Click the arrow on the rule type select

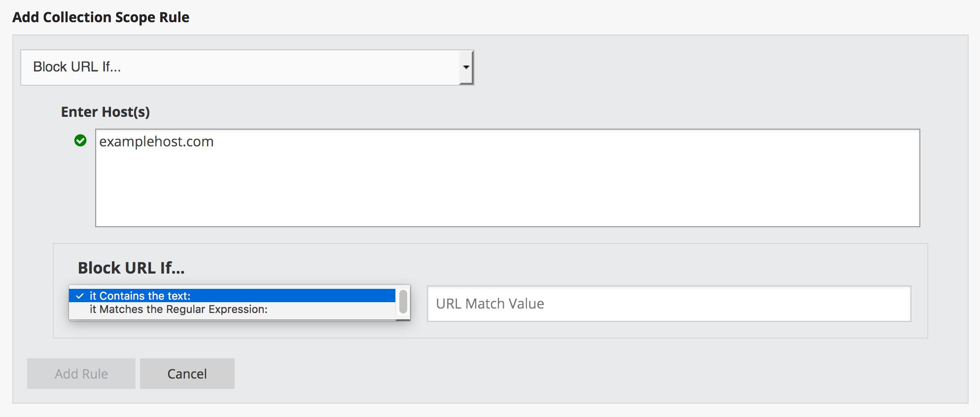(x=466, y=67)
